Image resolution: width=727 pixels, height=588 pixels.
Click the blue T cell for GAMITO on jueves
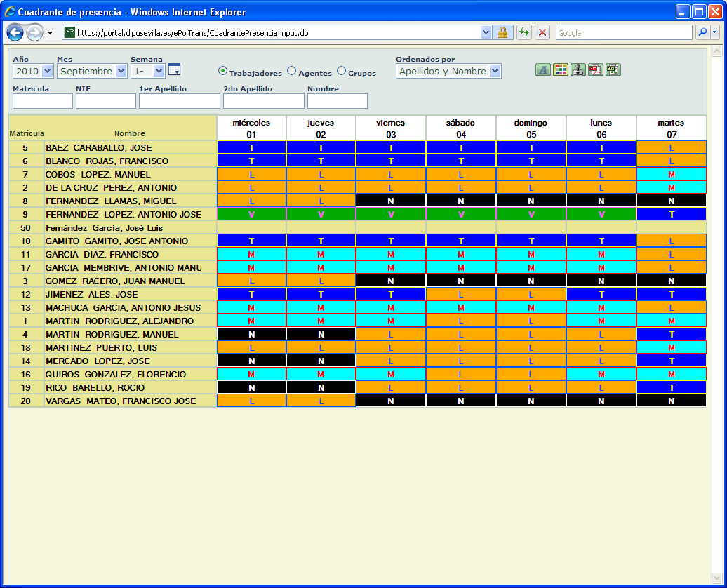click(x=321, y=241)
